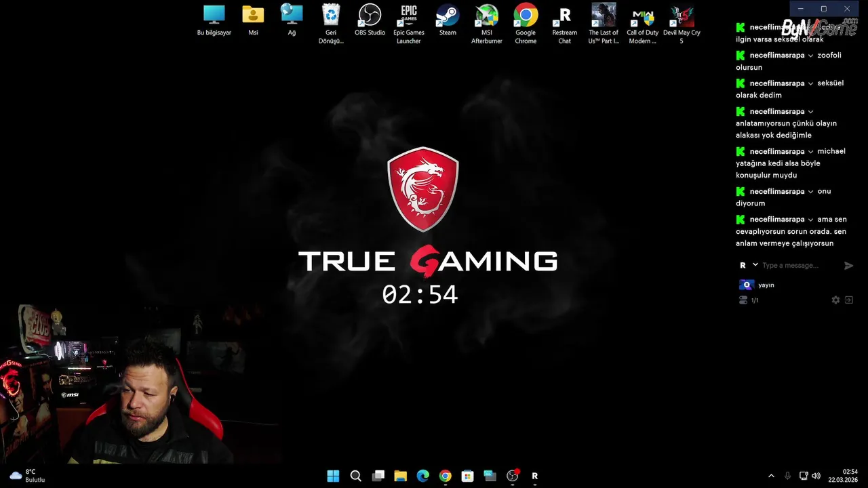The image size is (868, 488).
Task: Expand user menu on the "michael yatağına" message
Action: point(810,152)
